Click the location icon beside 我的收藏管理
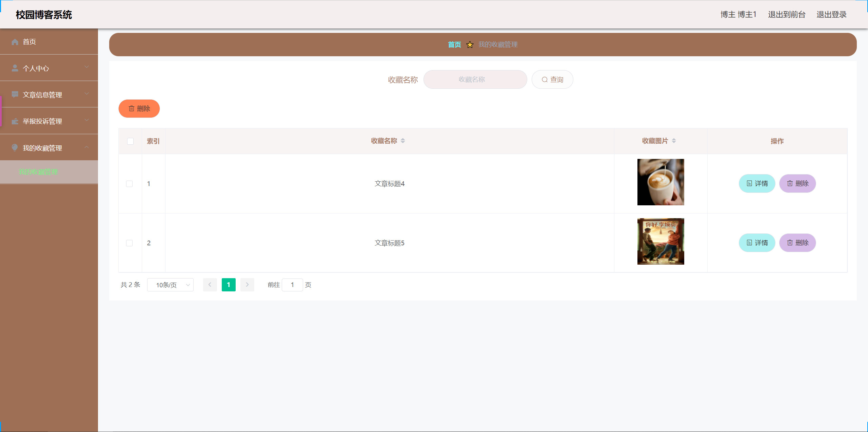The image size is (868, 432). pos(15,147)
